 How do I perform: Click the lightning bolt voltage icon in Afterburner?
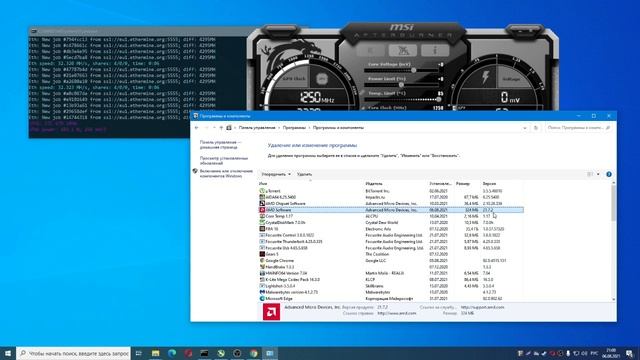click(x=485, y=77)
